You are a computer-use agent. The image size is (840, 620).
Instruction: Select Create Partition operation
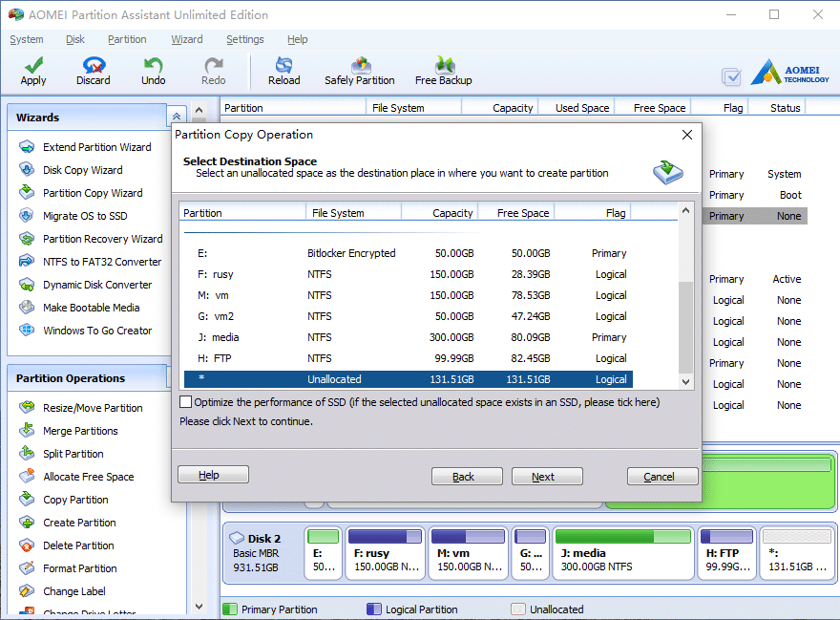(x=79, y=523)
